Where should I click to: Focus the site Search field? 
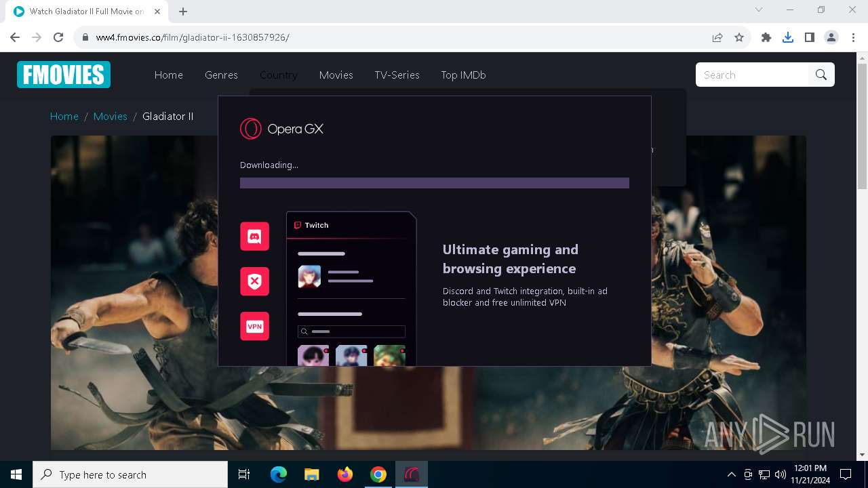(752, 75)
